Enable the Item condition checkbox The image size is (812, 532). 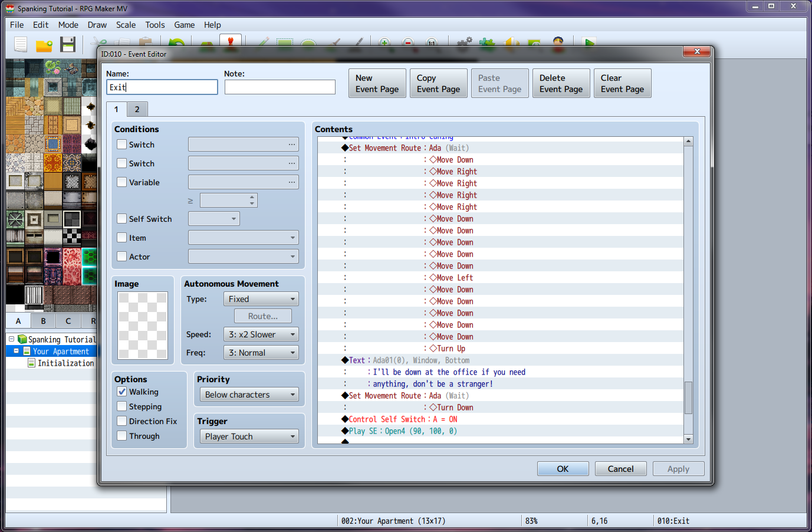click(x=121, y=238)
